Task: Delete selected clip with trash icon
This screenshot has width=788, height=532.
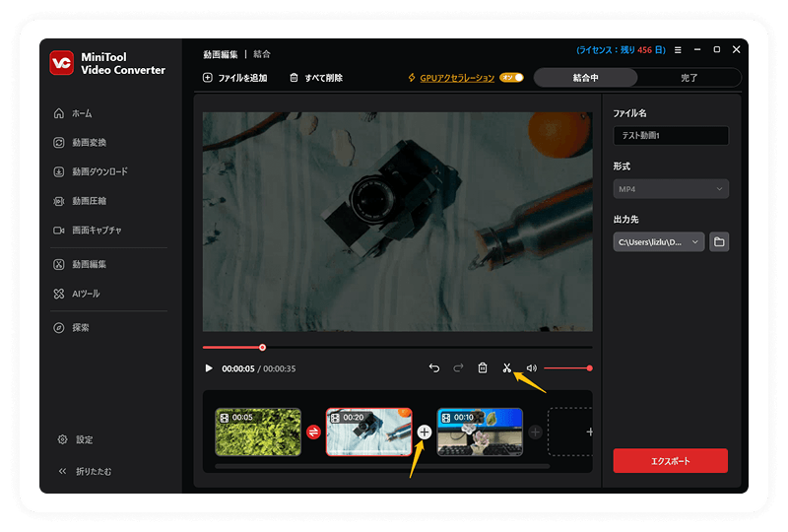Action: [x=483, y=368]
